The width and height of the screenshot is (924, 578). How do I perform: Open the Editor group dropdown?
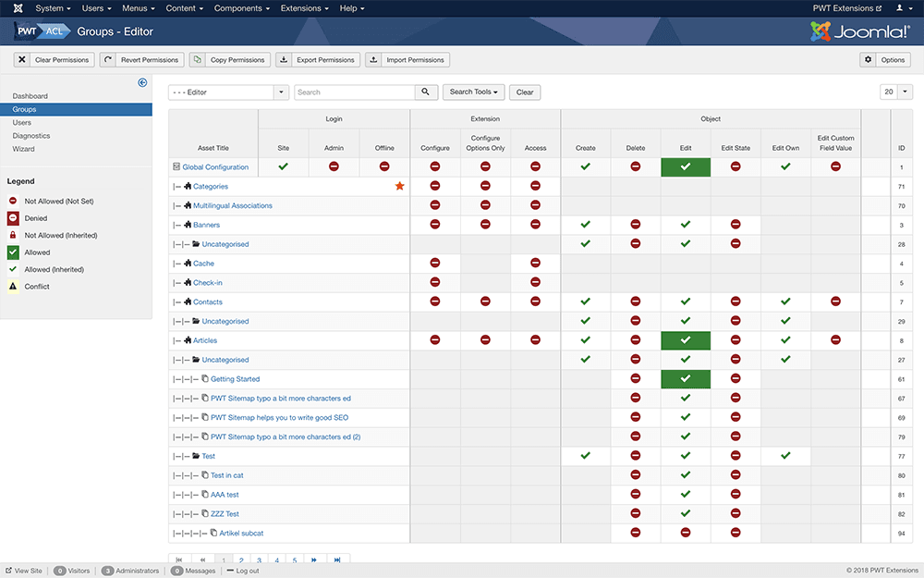tap(228, 92)
